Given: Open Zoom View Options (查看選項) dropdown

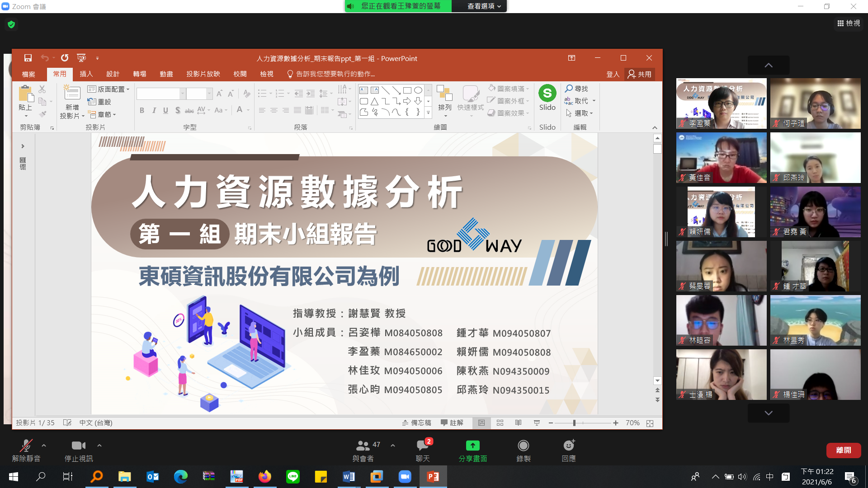Looking at the screenshot, I should coord(484,6).
